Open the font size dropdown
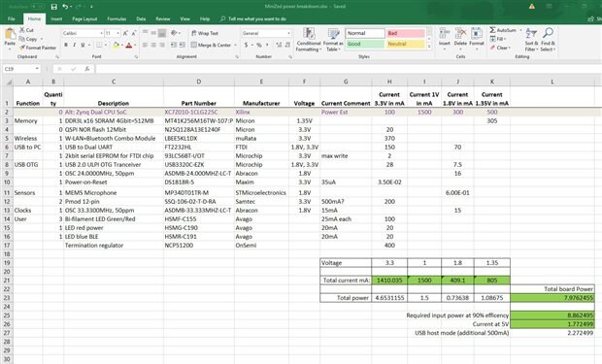The height and width of the screenshot is (364, 602). [117, 33]
